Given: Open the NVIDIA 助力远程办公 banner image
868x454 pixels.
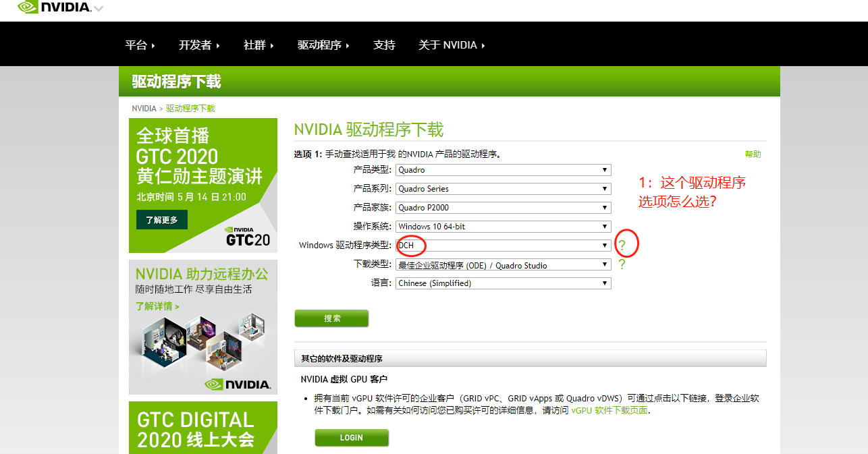Looking at the screenshot, I should pyautogui.click(x=203, y=327).
